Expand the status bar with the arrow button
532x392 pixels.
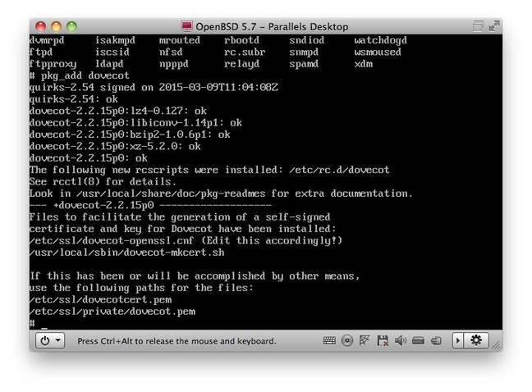458,340
